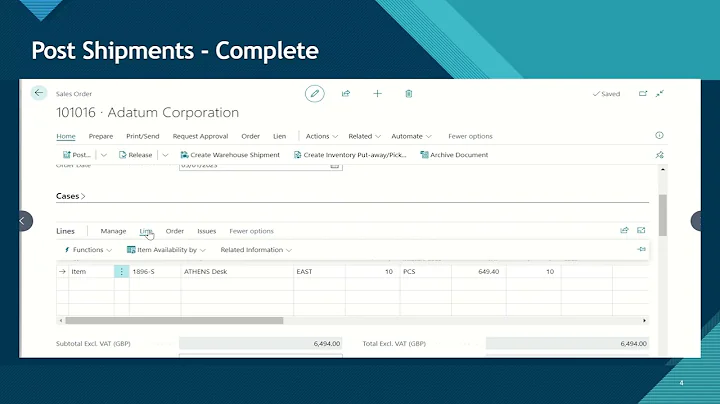
Task: Expand lines section with maximize icon
Action: point(641,230)
